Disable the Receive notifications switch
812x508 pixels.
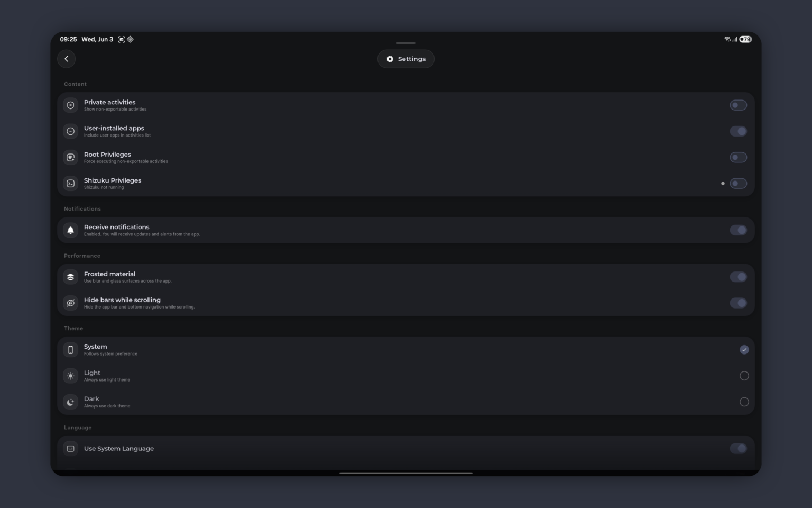(738, 230)
